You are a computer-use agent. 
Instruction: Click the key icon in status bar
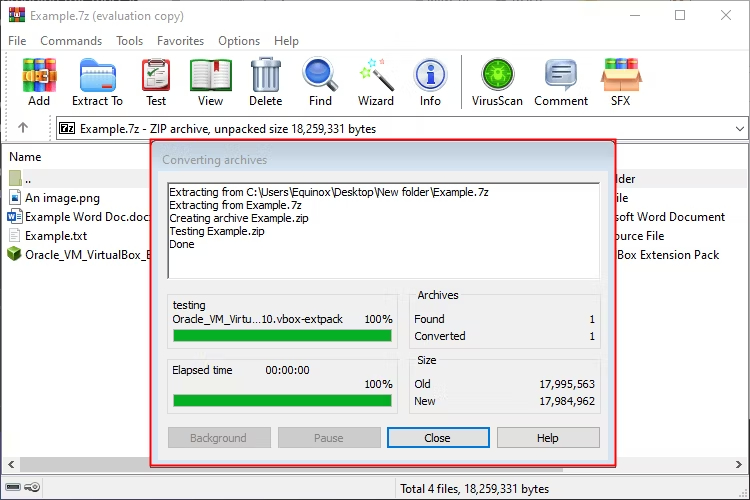click(32, 488)
